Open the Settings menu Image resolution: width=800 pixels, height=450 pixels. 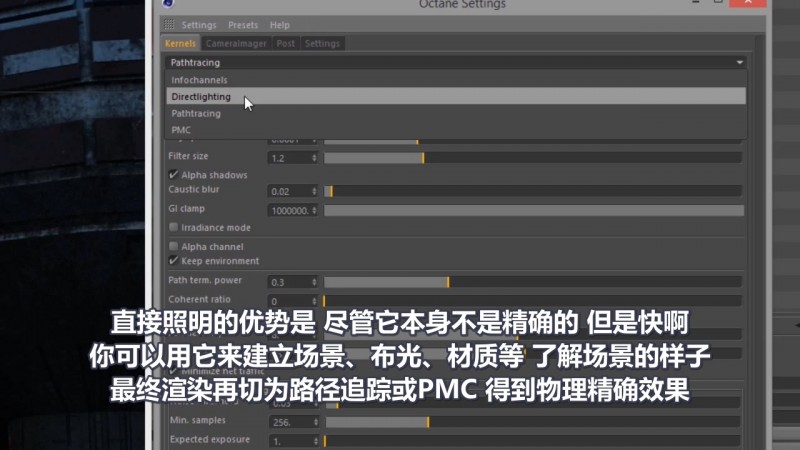coord(198,25)
